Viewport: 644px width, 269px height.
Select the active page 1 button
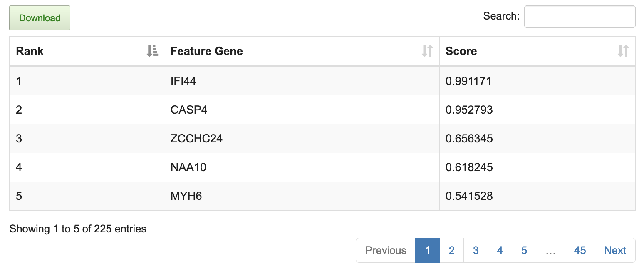pos(427,250)
